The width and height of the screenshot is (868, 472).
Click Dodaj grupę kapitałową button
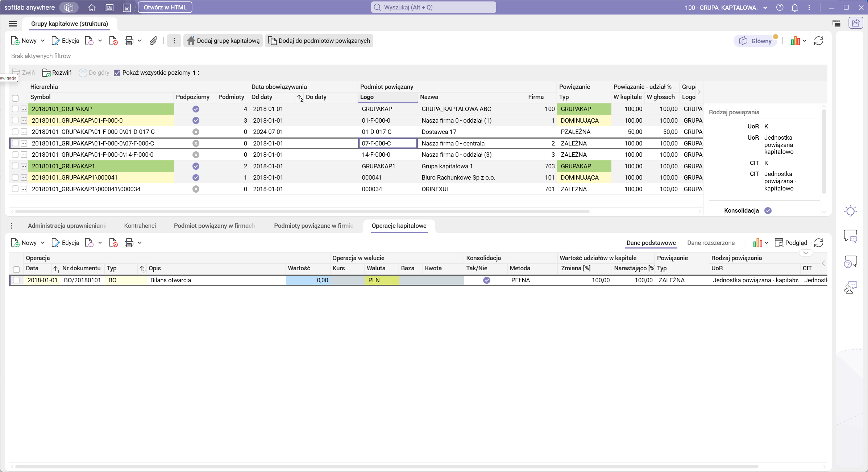click(x=223, y=41)
